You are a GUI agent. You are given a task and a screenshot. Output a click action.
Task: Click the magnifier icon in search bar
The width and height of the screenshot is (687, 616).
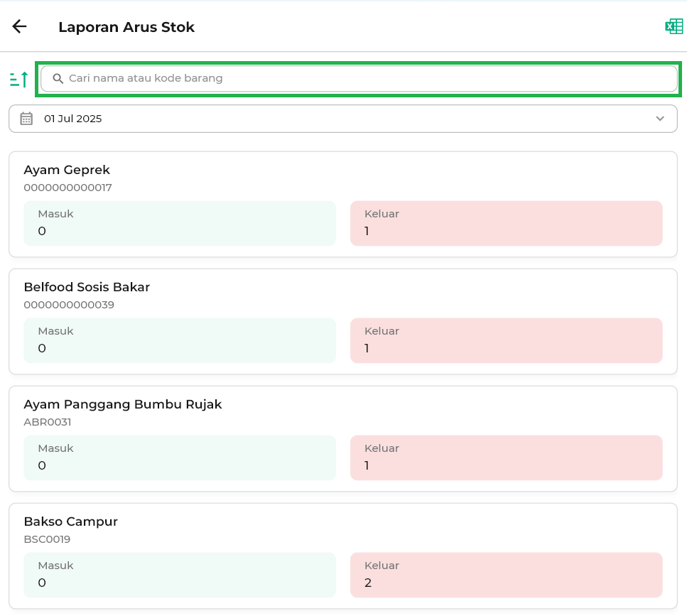[x=58, y=78]
